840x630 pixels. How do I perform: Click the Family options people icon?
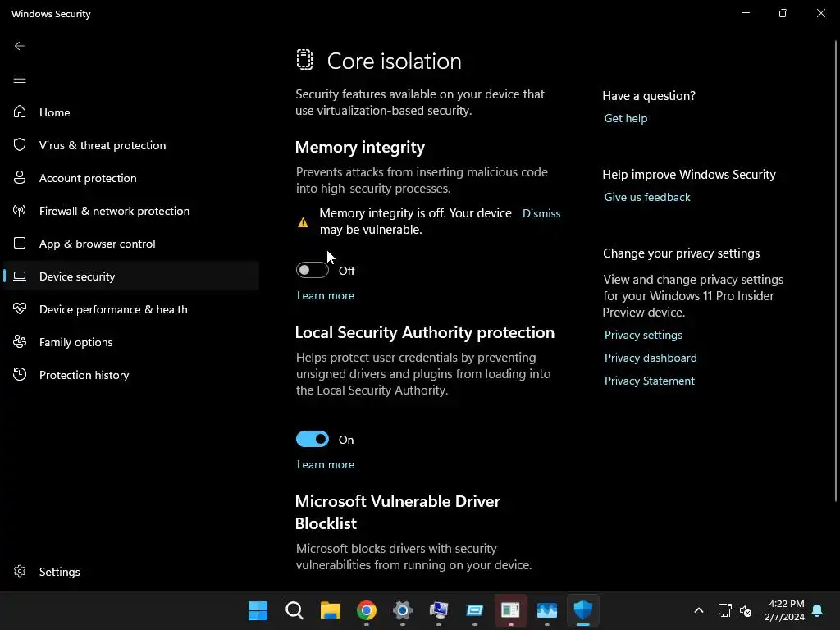20,341
